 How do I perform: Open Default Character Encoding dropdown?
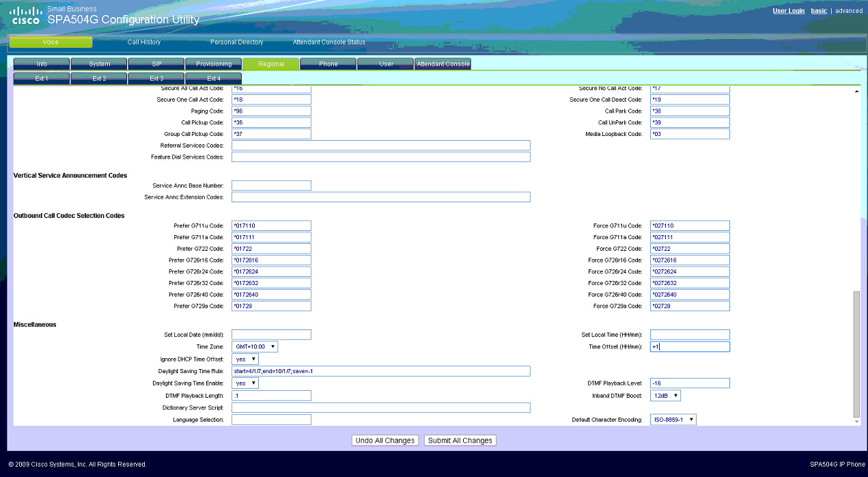[673, 420]
